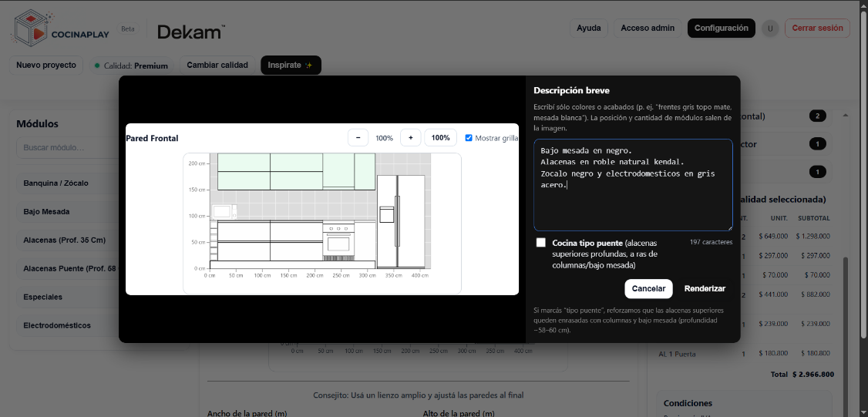Image resolution: width=868 pixels, height=417 pixels.
Task: Click the user avatar icon
Action: (769, 29)
